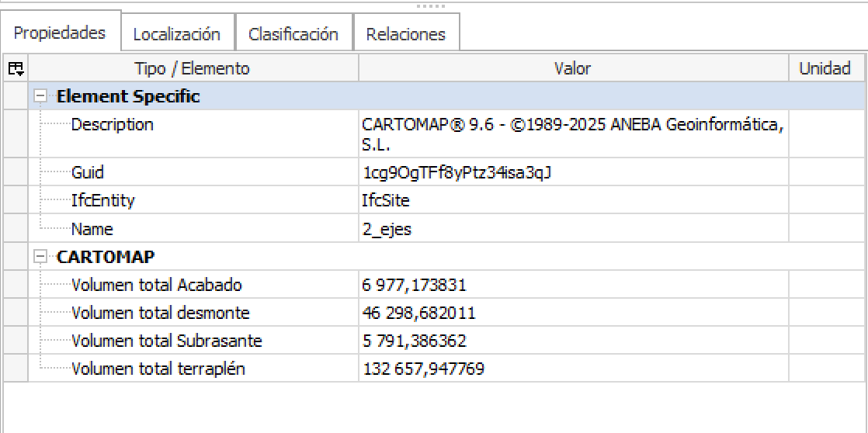Click the Guid value 1cg9OgTFf8yPtz34isa3qJ
The image size is (868, 433).
573,172
